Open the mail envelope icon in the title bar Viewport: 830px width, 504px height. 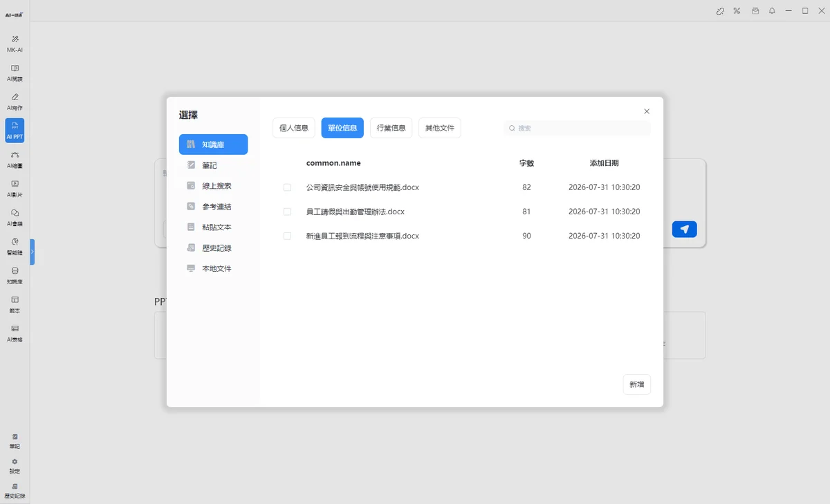coord(755,11)
